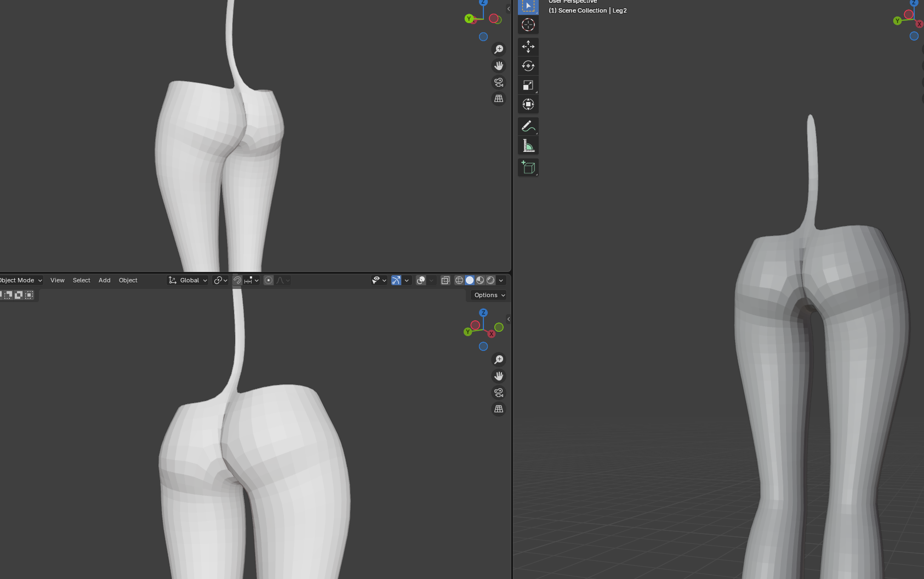Select the 3D Cursor tool
Screen dimensions: 924x579
pyautogui.click(x=528, y=25)
